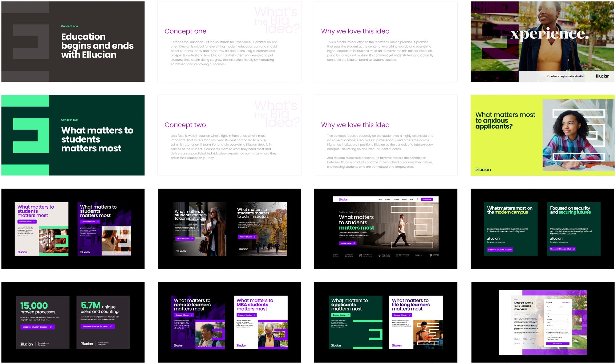Click Discover Ellucian on the woman-with-coffee administrators card
616x364 pixels.
pos(185,239)
